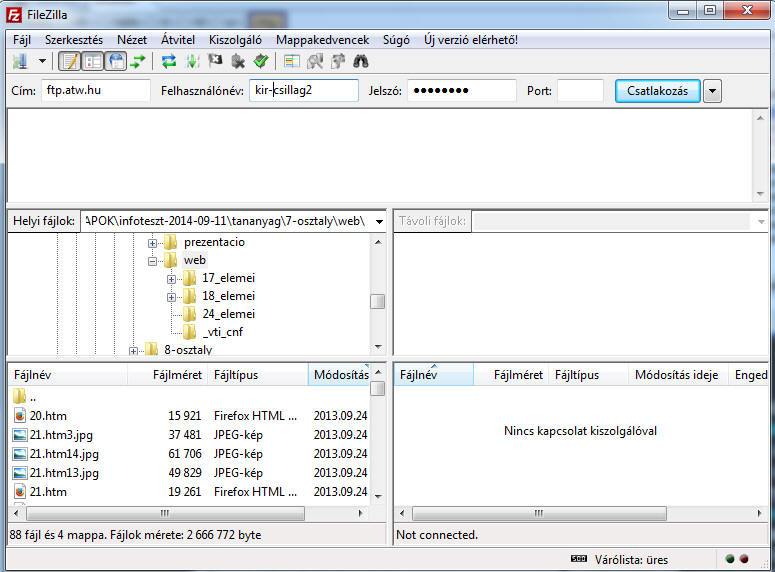The height and width of the screenshot is (572, 775).
Task: Toggle synchronized browsing icon
Action: coord(338,62)
